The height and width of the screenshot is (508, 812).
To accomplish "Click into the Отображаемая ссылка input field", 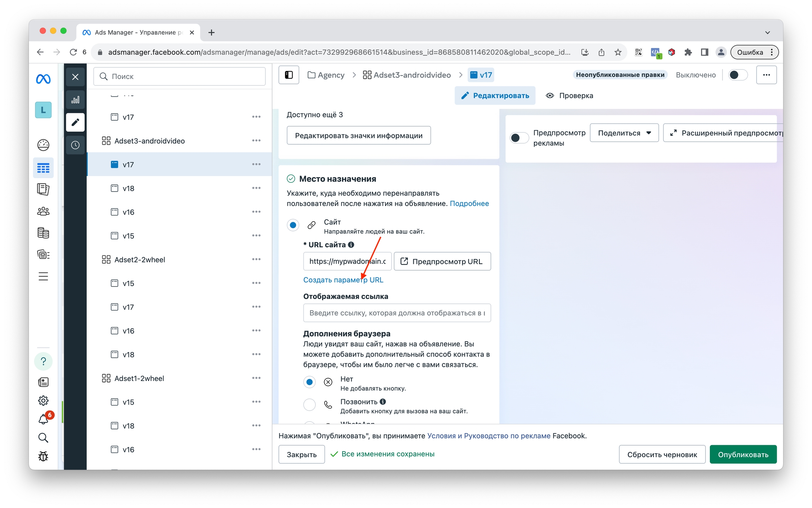I will [x=397, y=313].
